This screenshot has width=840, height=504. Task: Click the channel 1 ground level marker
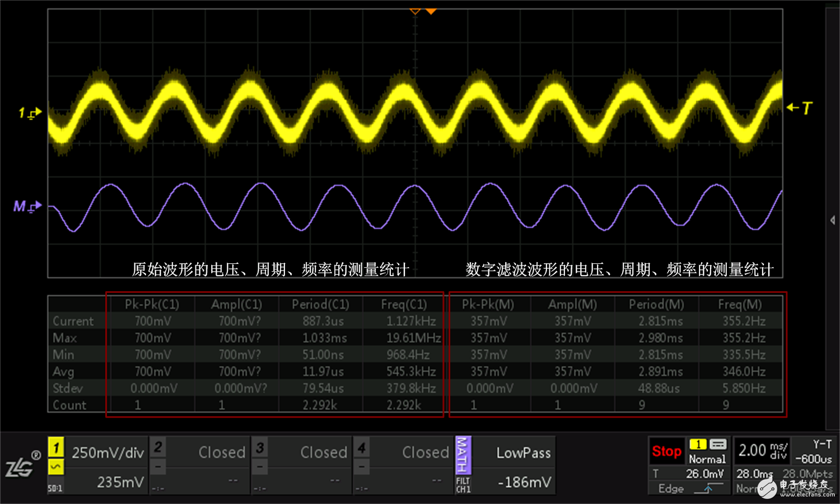pyautogui.click(x=30, y=113)
